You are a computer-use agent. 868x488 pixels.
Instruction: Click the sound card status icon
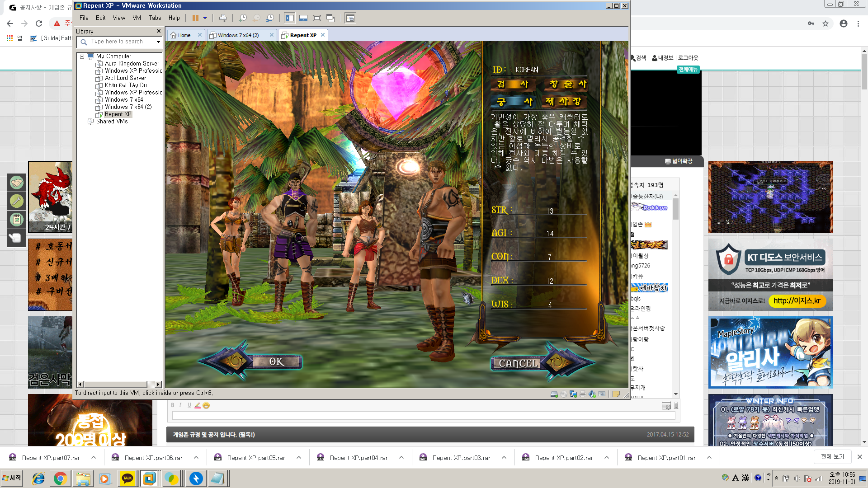[592, 394]
